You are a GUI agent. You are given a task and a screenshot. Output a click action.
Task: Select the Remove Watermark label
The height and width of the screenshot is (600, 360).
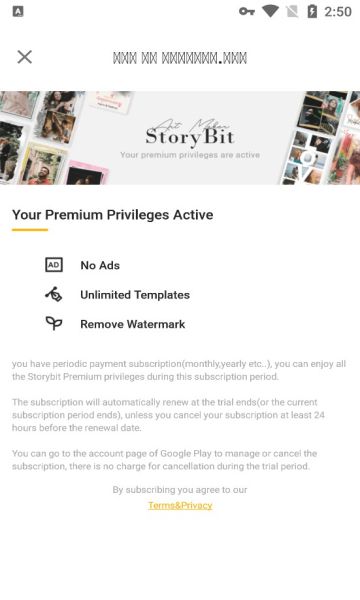coord(132,324)
